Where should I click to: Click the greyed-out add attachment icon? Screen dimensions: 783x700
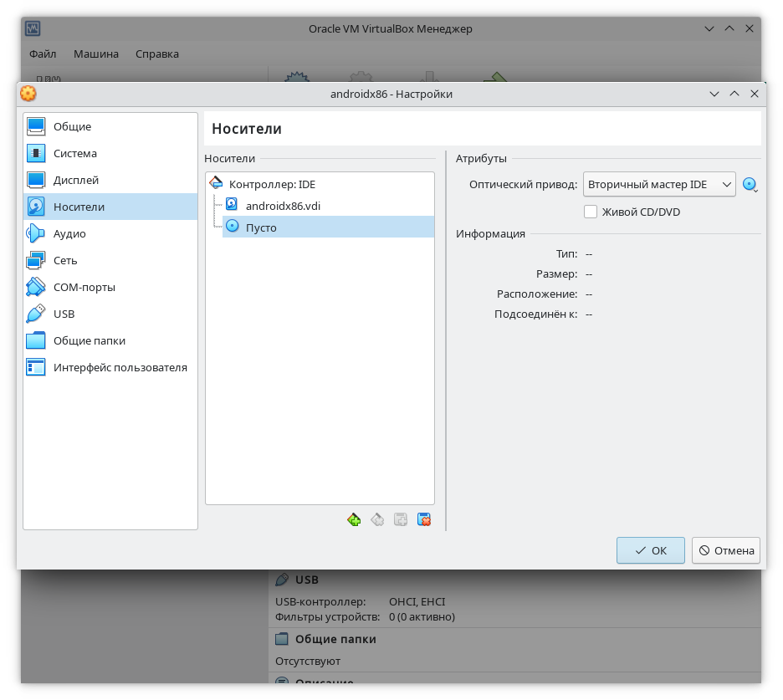401,519
